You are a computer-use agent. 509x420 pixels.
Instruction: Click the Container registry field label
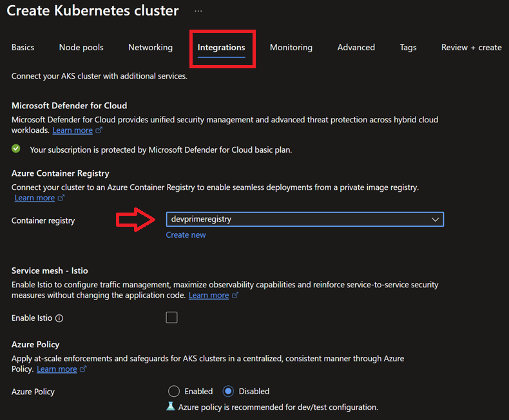(43, 220)
